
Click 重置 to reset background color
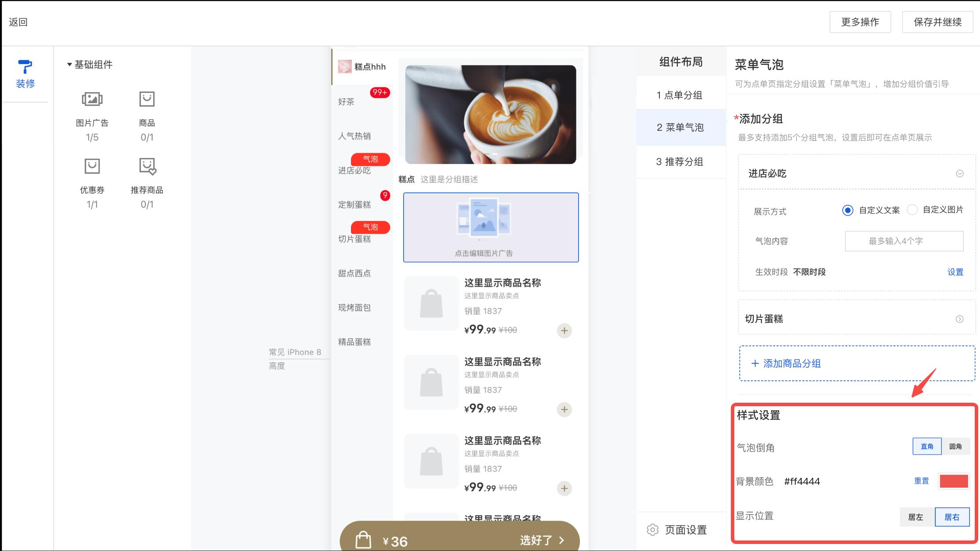pyautogui.click(x=922, y=481)
